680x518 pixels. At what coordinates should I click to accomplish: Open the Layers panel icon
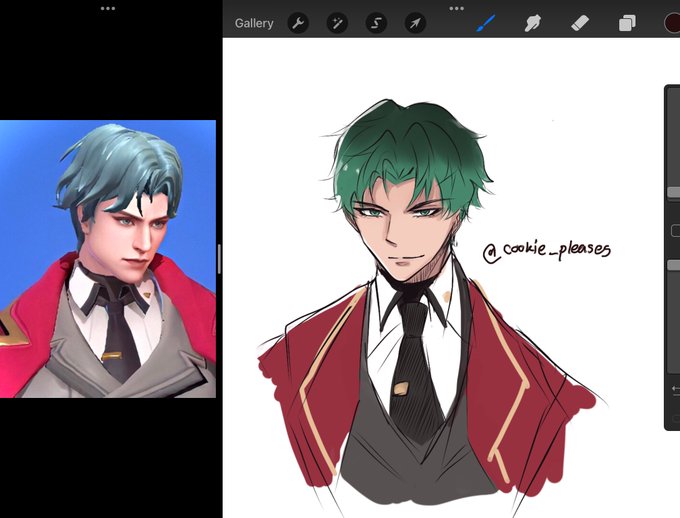627,23
